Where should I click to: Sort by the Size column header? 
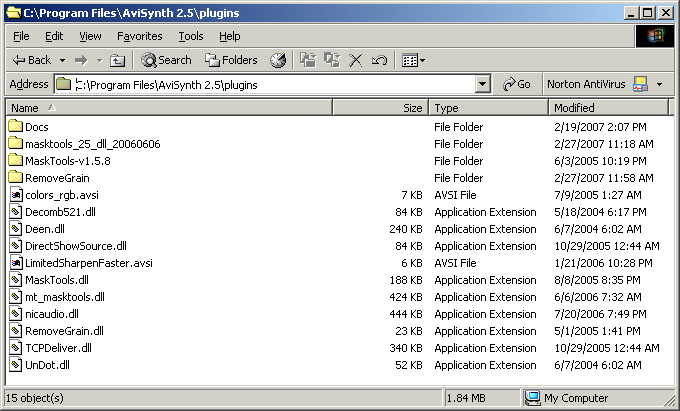[x=381, y=108]
